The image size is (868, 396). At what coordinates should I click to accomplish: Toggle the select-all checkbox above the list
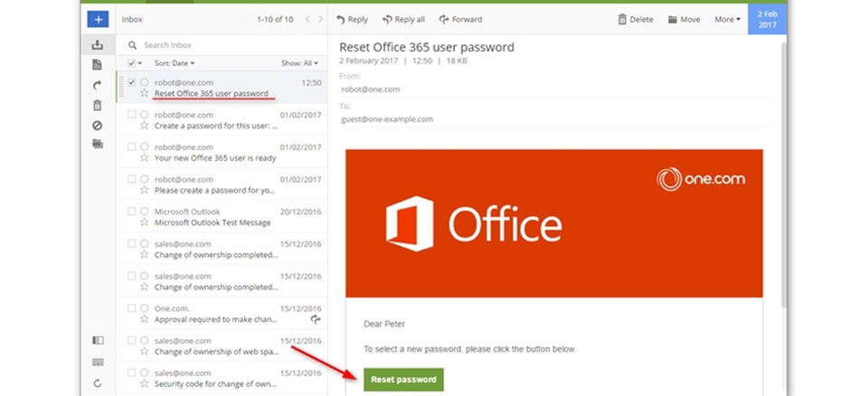(x=132, y=63)
